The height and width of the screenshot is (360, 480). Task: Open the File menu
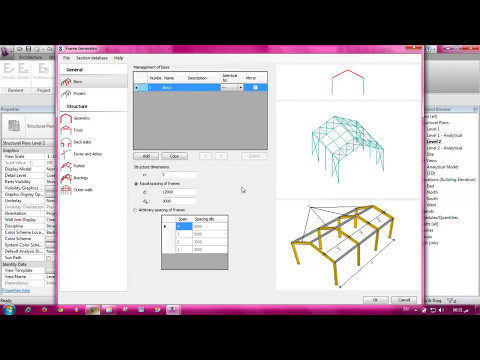[x=66, y=58]
